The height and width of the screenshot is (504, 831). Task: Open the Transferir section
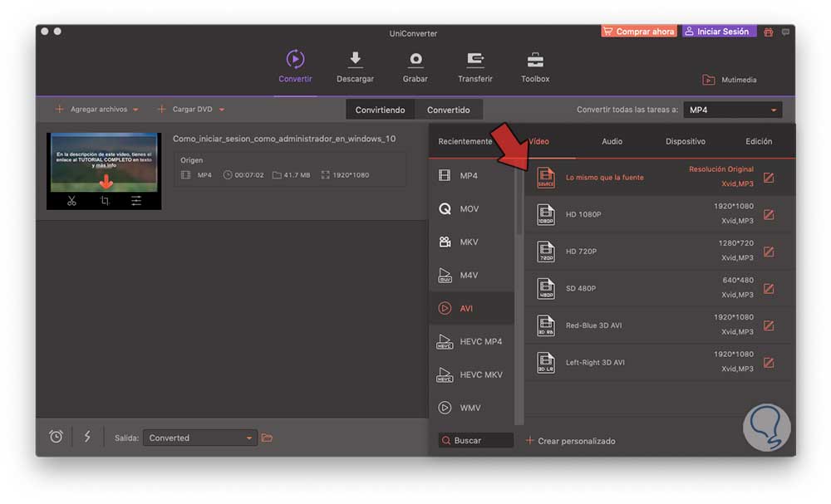pyautogui.click(x=475, y=66)
